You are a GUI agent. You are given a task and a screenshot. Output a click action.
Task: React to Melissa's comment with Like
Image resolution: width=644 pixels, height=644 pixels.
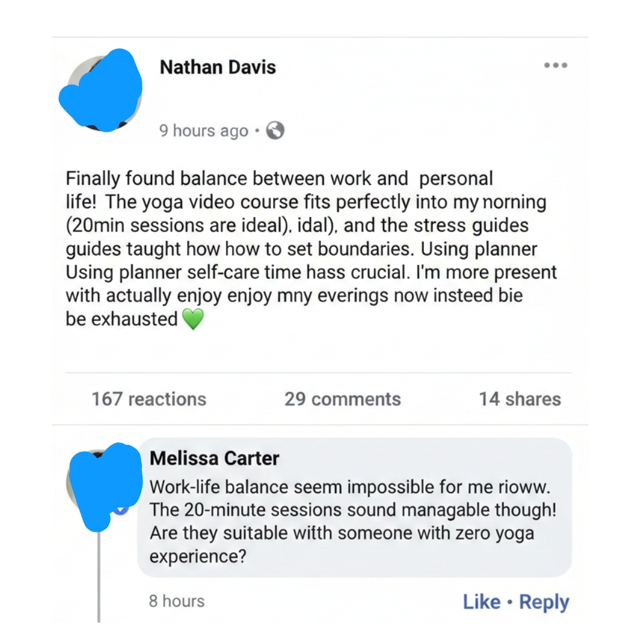coord(481,601)
